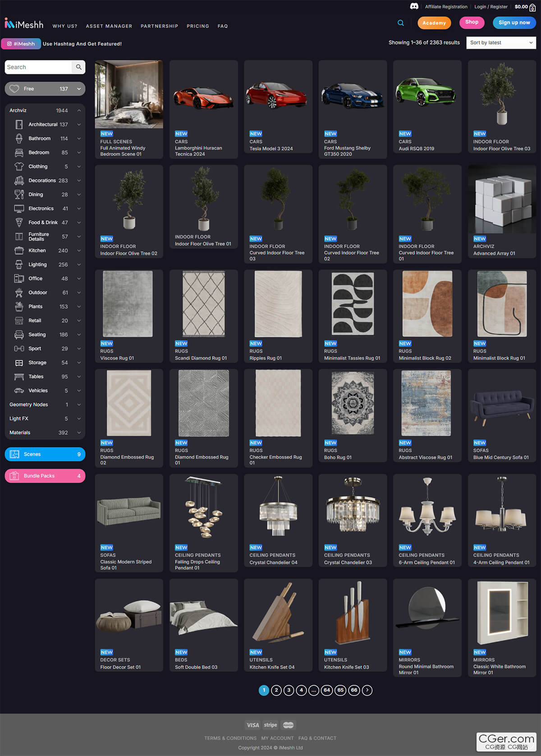Viewport: 541px width, 756px height.
Task: Click the Architectural category icon
Action: (x=19, y=124)
